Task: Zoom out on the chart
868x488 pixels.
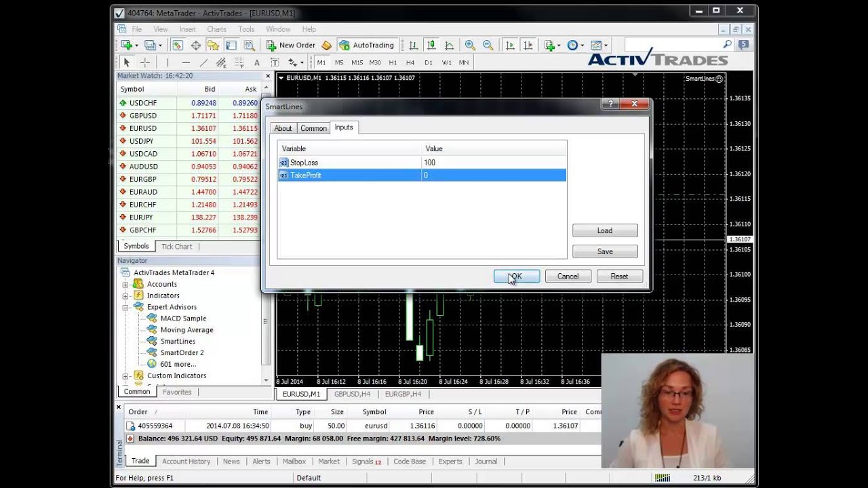Action: pos(488,45)
